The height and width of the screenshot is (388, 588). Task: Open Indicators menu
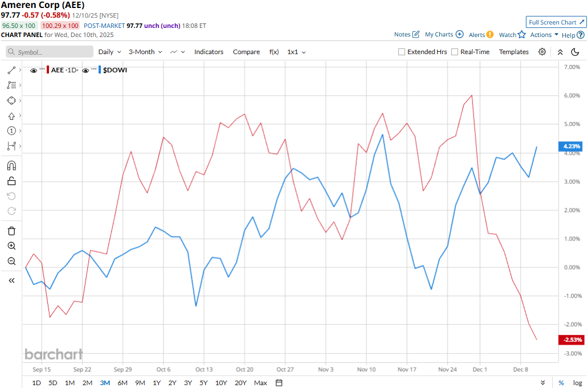209,52
